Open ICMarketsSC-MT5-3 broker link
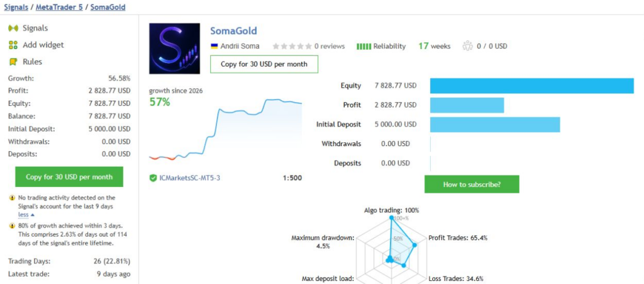 pyautogui.click(x=190, y=178)
